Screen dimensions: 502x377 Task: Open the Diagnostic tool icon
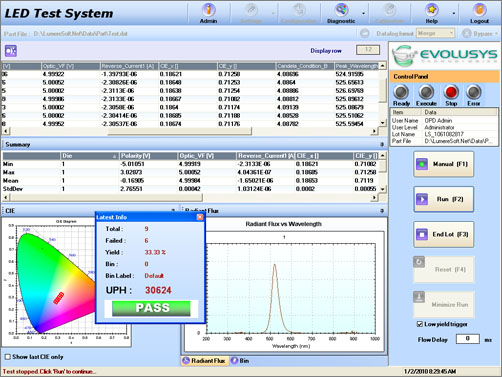point(341,10)
